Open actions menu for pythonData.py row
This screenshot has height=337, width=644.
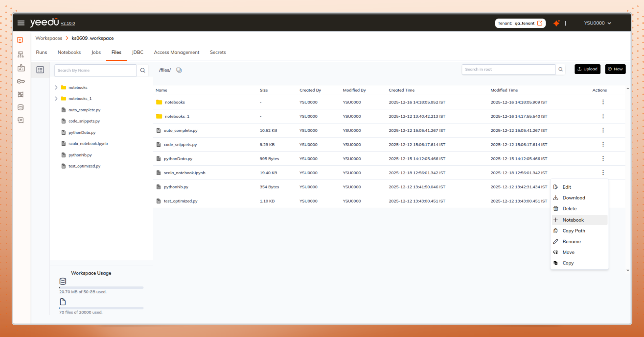tap(603, 158)
